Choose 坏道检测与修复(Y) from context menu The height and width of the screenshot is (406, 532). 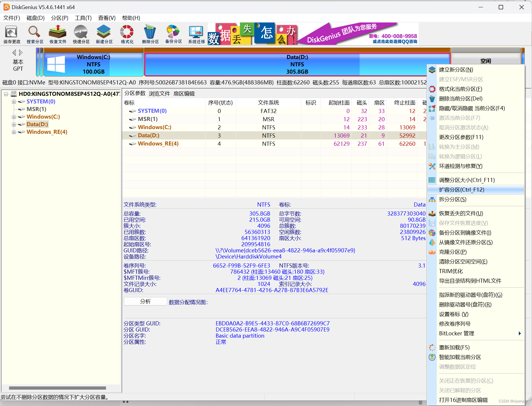tap(476, 166)
